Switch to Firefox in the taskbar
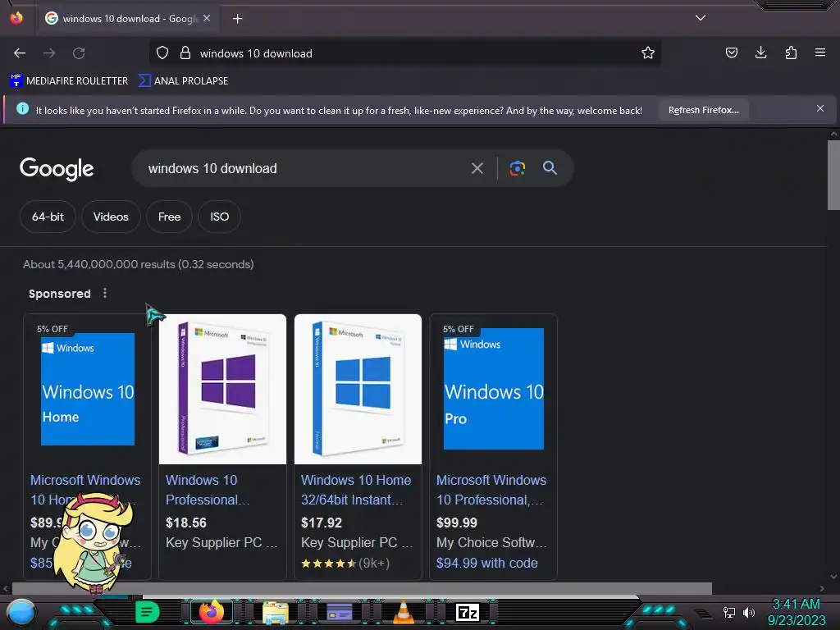This screenshot has width=840, height=630. (211, 612)
